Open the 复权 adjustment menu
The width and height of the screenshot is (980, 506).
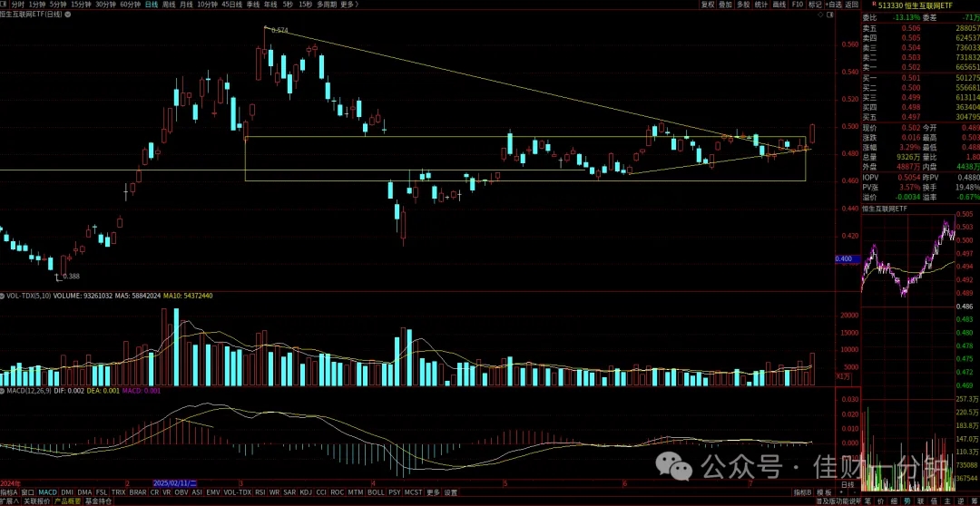tap(707, 4)
